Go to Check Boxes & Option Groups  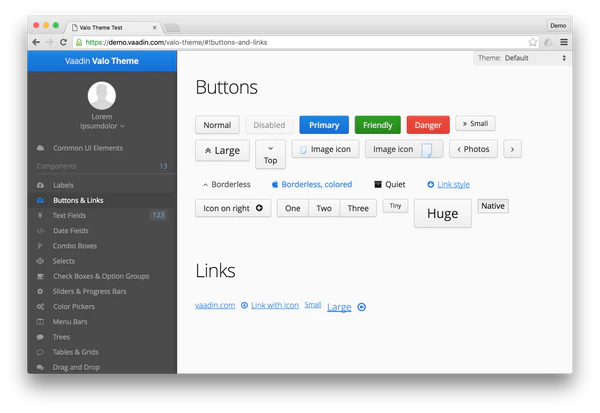click(100, 276)
